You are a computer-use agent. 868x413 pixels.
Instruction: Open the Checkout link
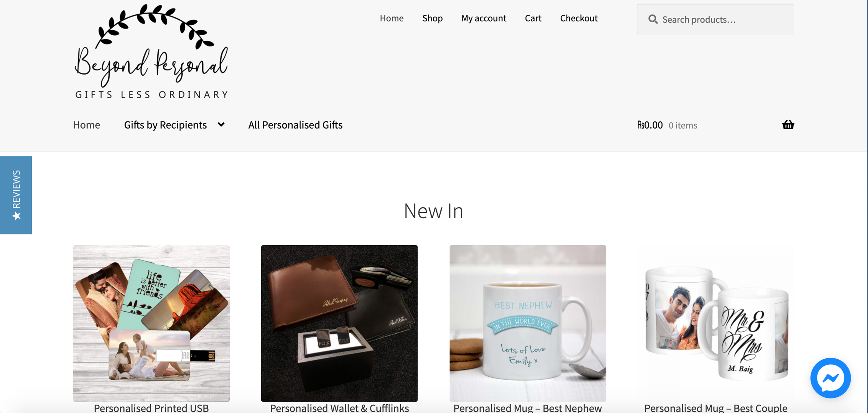click(x=579, y=18)
